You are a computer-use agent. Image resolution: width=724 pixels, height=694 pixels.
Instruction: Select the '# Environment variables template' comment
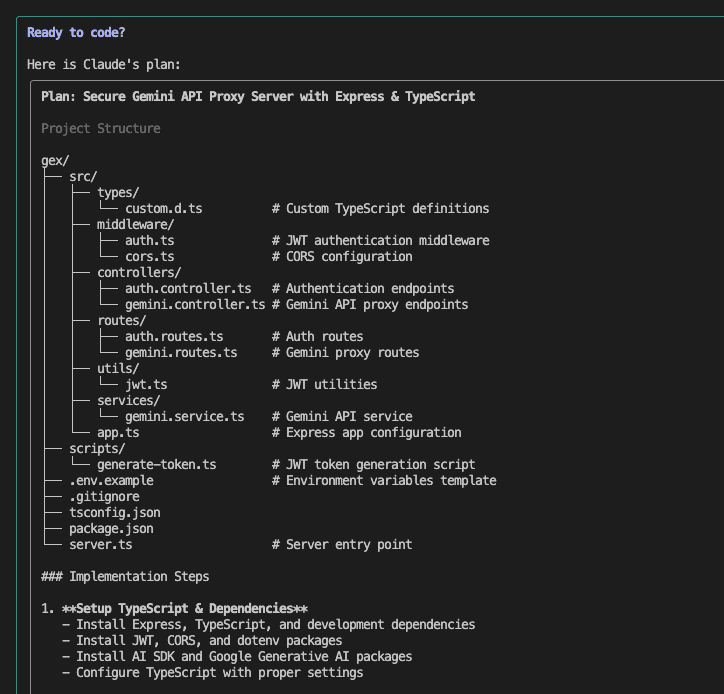pos(384,481)
